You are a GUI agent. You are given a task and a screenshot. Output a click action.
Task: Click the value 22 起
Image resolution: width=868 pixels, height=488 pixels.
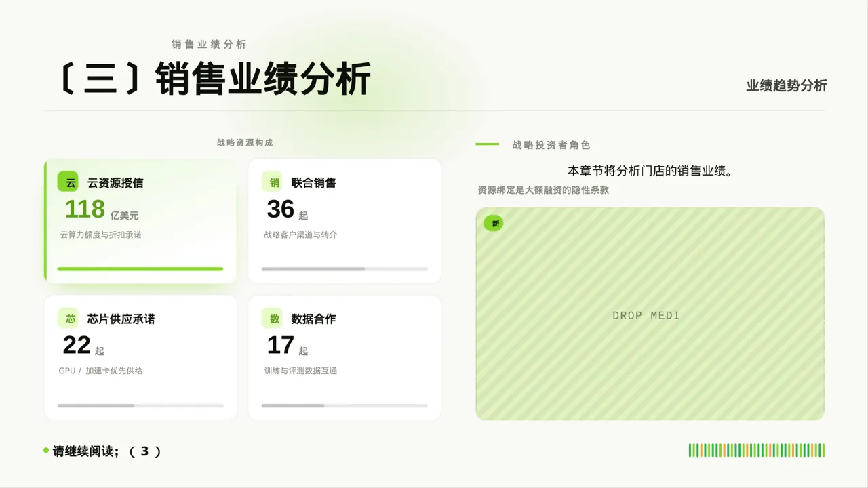[83, 346]
